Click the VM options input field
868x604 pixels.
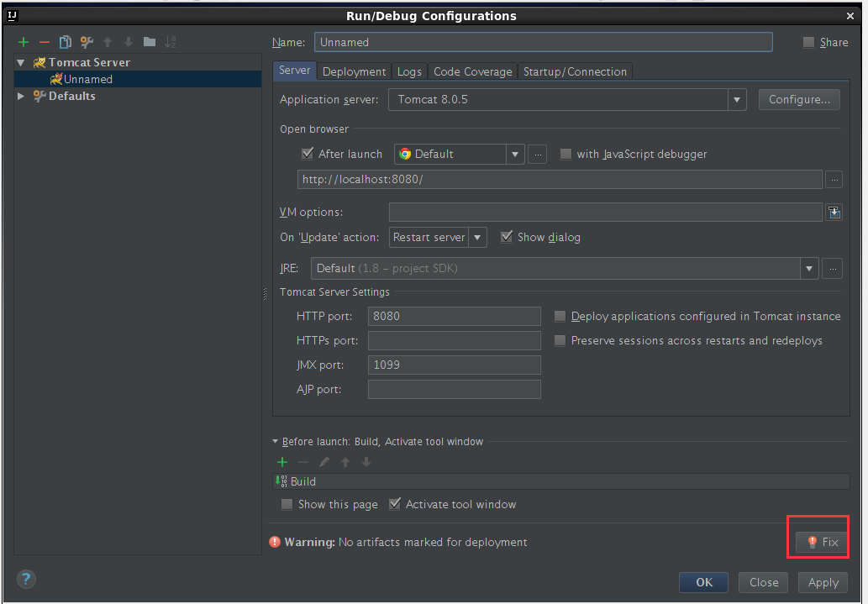click(606, 212)
